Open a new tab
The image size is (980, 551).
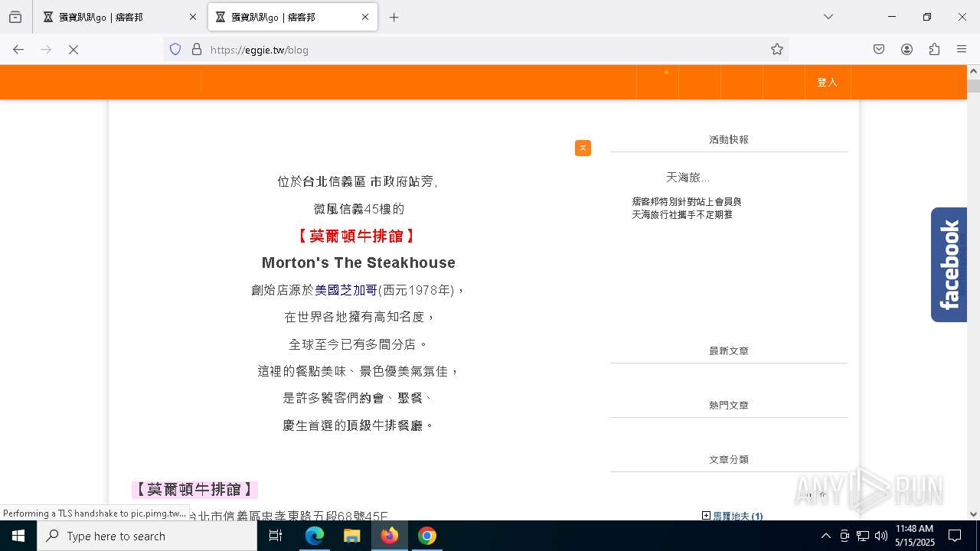(394, 17)
